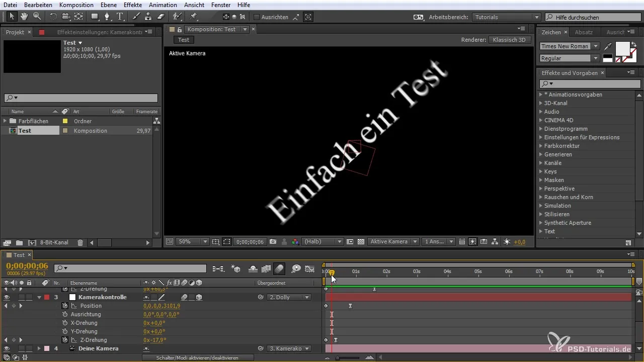644x362 pixels.
Task: Toggle the Ausrichtung stopwatch
Action: pyautogui.click(x=65, y=314)
